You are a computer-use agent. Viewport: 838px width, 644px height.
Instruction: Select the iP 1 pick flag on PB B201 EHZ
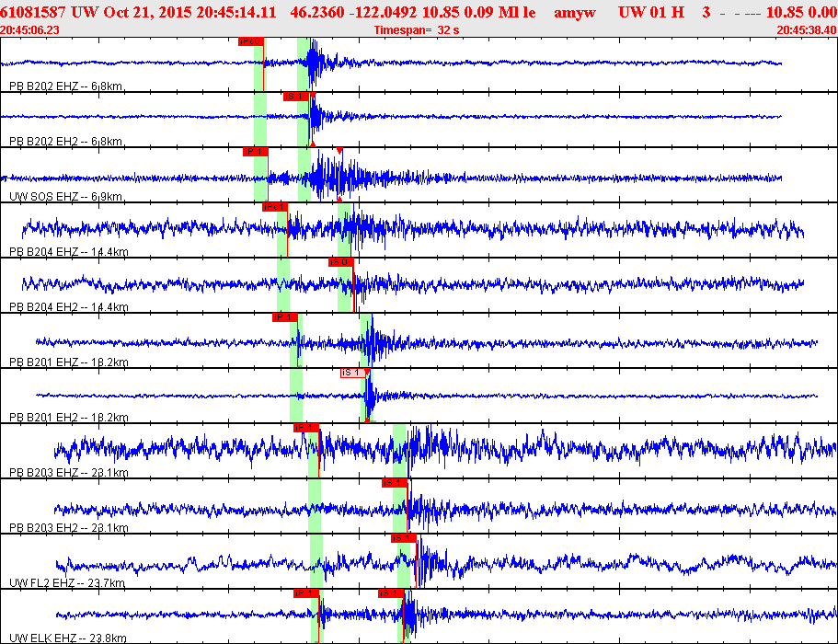285,317
